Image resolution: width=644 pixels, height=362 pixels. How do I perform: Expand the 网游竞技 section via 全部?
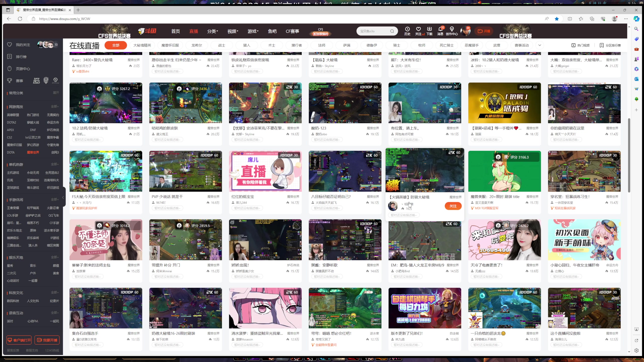coord(55,107)
